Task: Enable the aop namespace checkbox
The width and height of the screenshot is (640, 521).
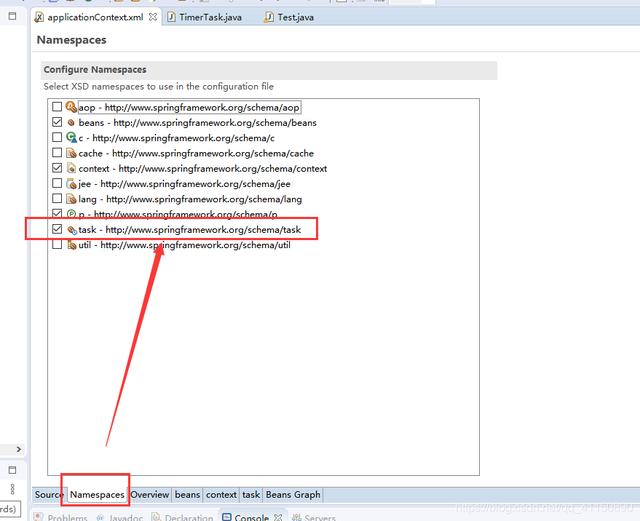Action: [57, 107]
